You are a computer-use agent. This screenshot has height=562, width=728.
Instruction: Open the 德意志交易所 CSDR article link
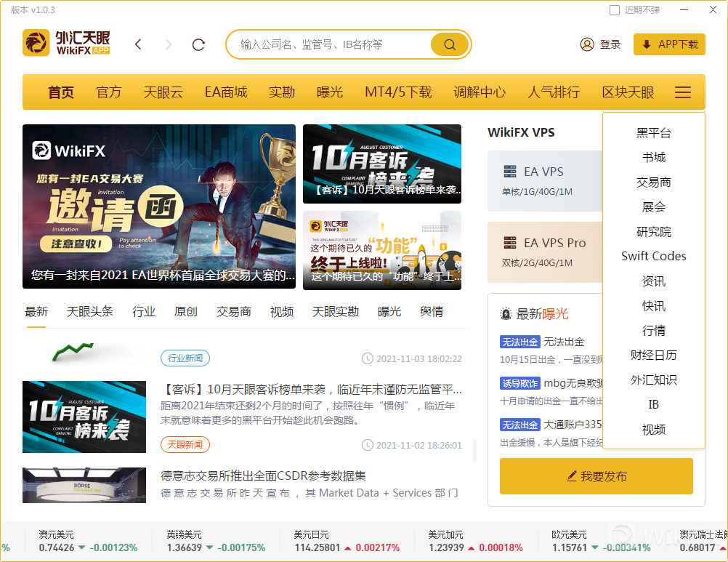tap(263, 476)
